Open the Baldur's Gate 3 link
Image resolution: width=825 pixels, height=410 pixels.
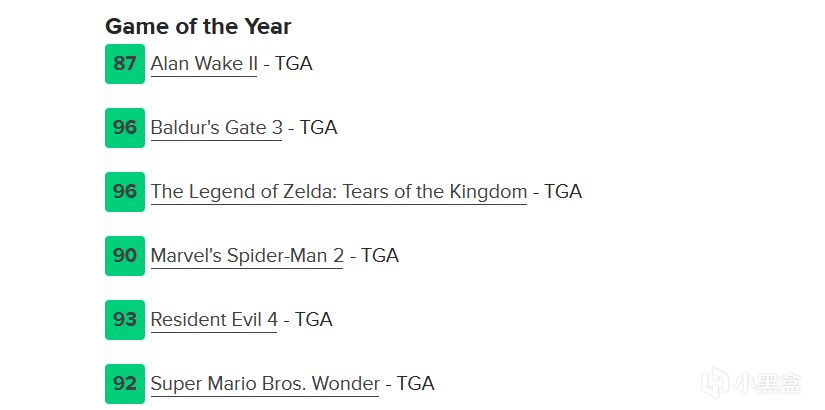216,128
